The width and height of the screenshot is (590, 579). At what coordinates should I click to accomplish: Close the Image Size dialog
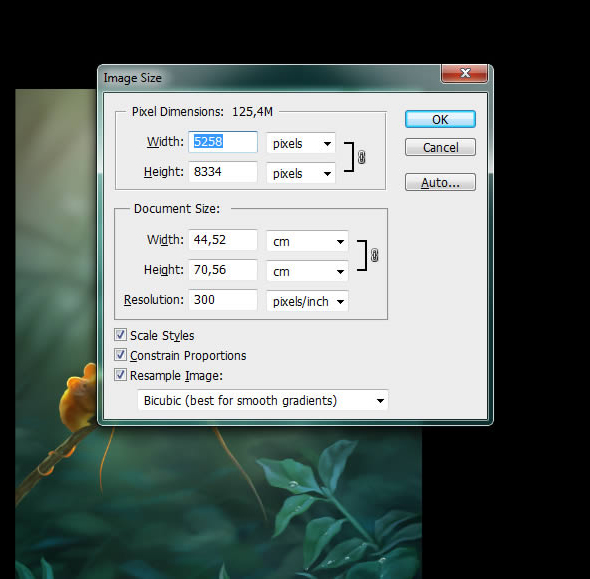pos(465,73)
